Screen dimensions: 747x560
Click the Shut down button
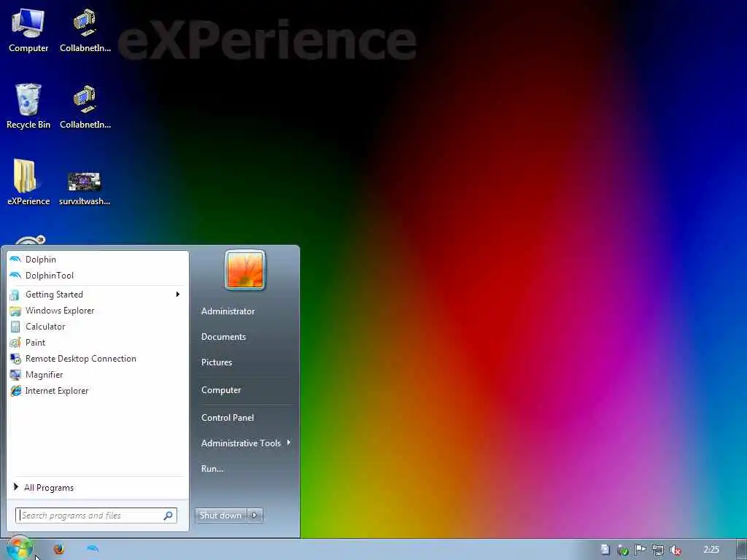tap(220, 516)
